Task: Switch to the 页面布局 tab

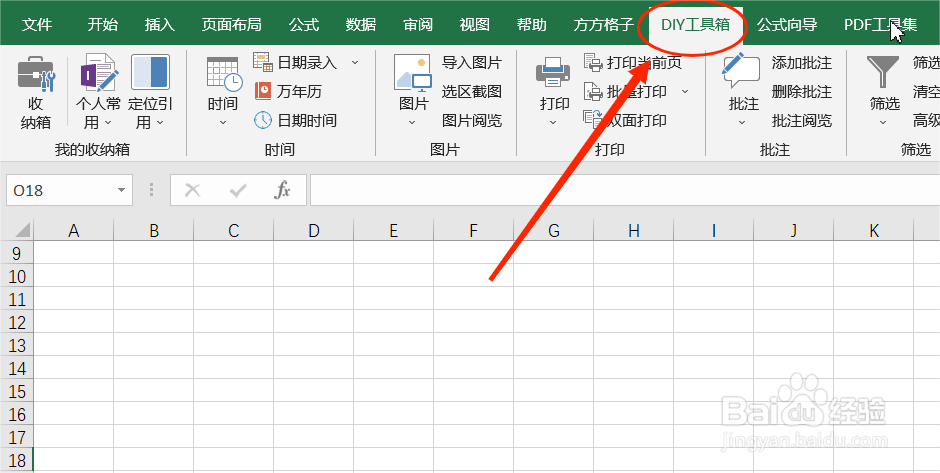Action: click(231, 25)
